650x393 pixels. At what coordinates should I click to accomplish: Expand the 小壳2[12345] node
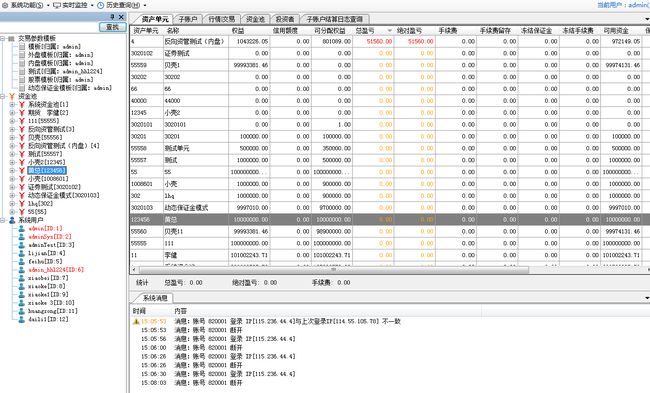(x=12, y=162)
